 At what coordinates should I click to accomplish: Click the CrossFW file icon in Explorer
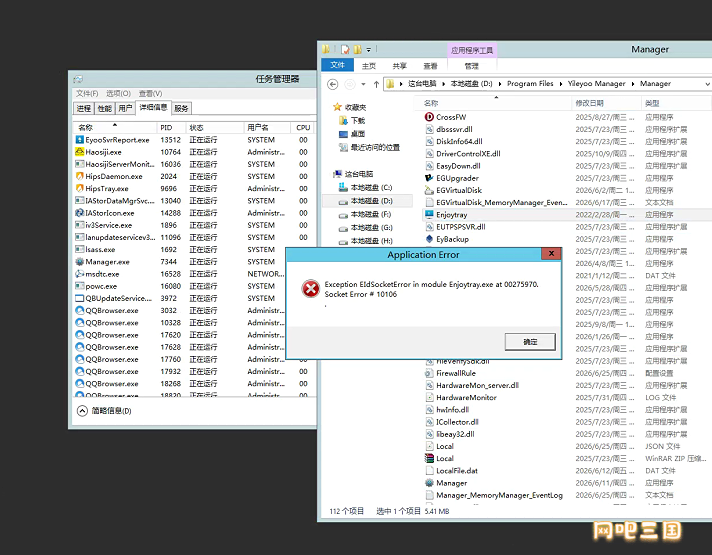tap(429, 117)
